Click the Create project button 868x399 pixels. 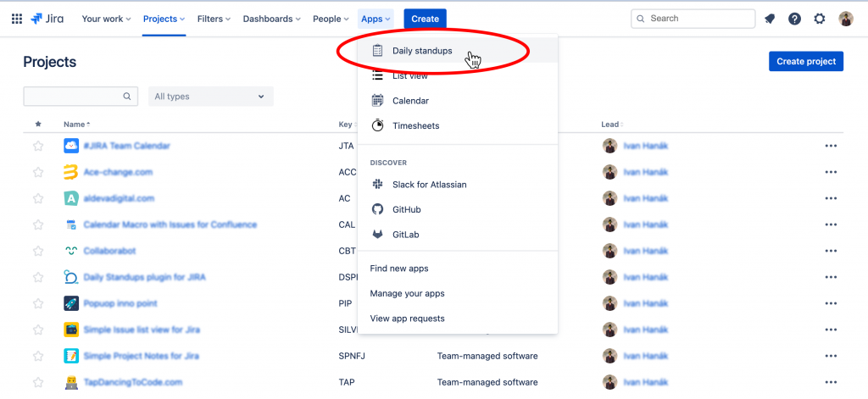pos(806,62)
